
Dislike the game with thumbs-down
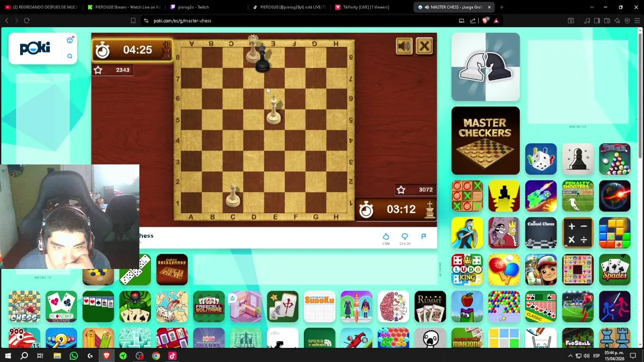(x=405, y=237)
